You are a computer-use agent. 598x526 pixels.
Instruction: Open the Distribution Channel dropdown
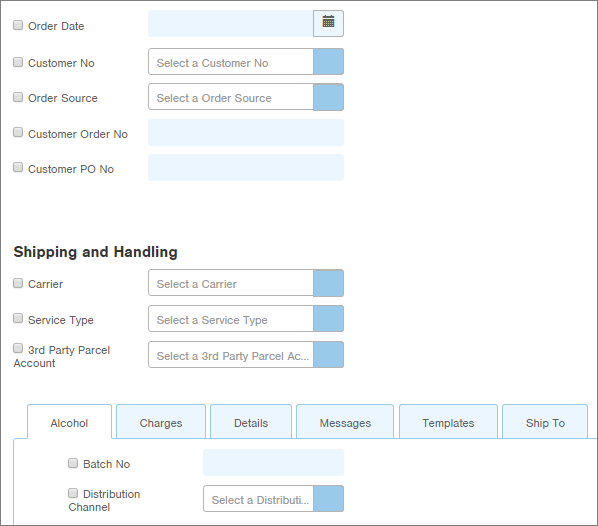pos(328,499)
